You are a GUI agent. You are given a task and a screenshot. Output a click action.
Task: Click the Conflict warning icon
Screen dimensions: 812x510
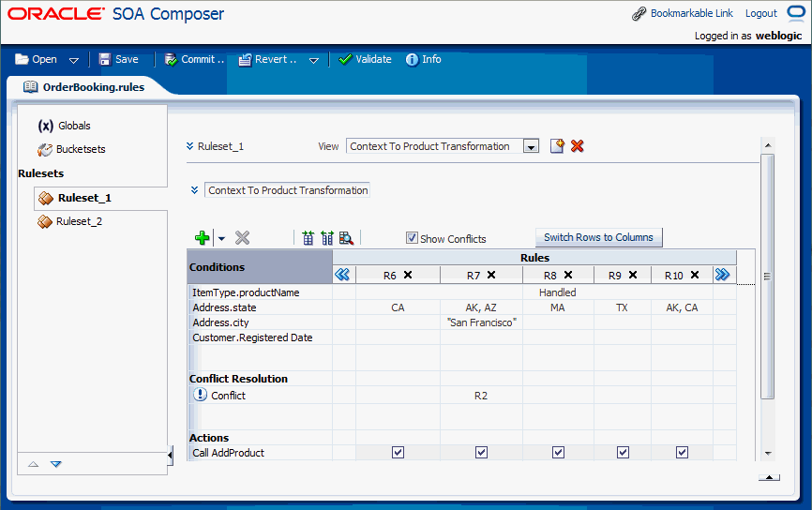200,395
